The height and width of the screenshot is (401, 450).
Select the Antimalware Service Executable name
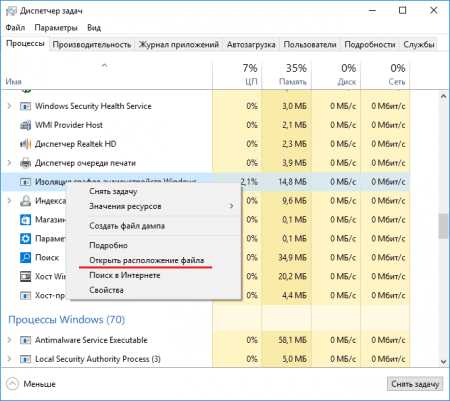(x=91, y=340)
